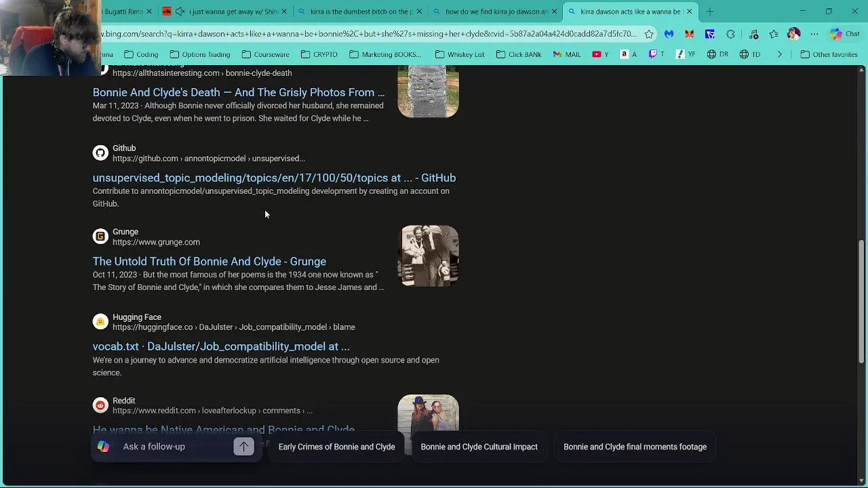
Task: Open the unsupervised_topic_modeling GitHub result link
Action: [x=274, y=178]
